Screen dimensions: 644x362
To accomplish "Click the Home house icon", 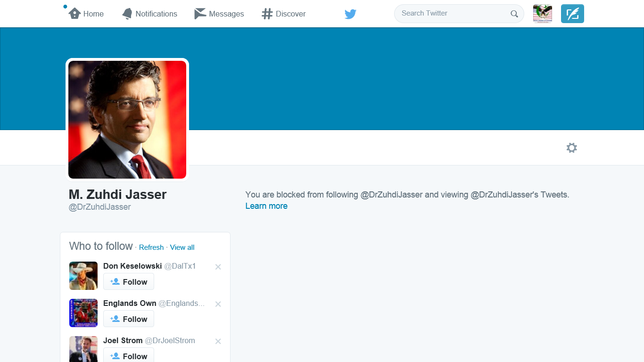I will tap(74, 14).
